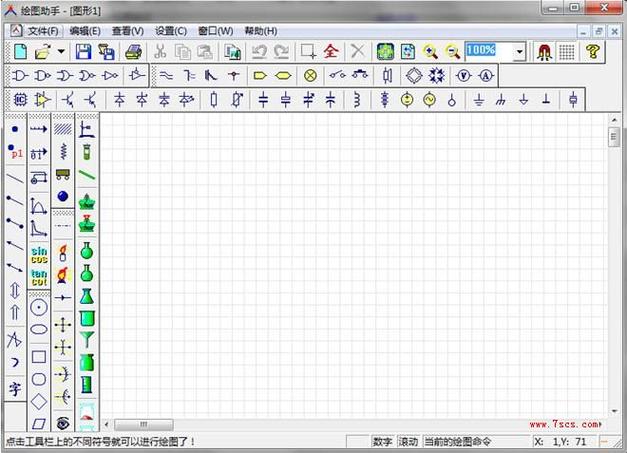This screenshot has width=627, height=453.
Task: Click the Zoom Out magnifier icon
Action: 453,52
